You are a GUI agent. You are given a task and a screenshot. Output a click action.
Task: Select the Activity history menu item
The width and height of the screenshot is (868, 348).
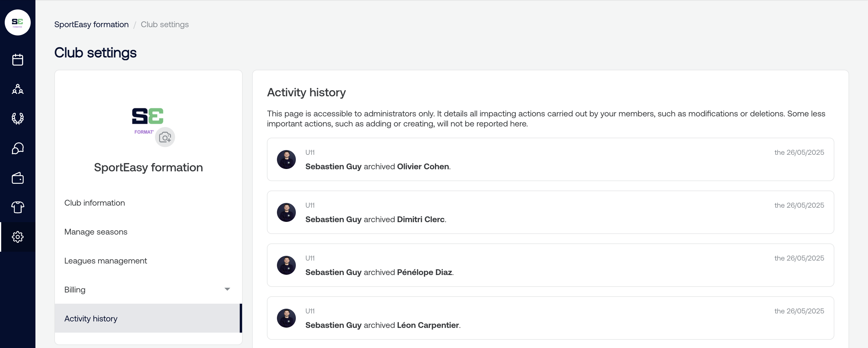[148, 318]
